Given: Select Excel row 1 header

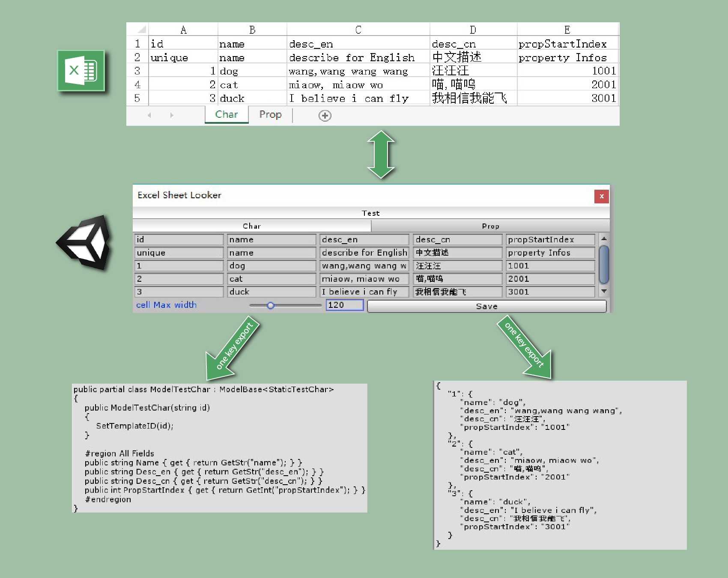Looking at the screenshot, I should pyautogui.click(x=137, y=44).
